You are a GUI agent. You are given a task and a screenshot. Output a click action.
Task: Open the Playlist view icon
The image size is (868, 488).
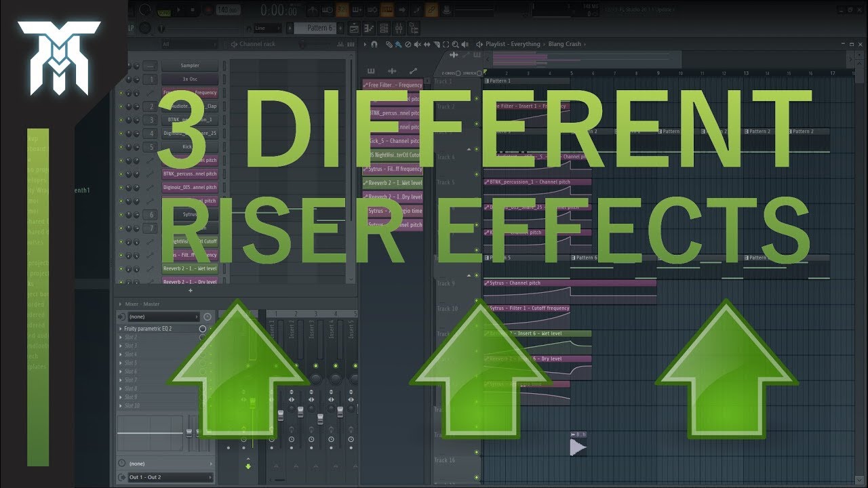coord(353,28)
